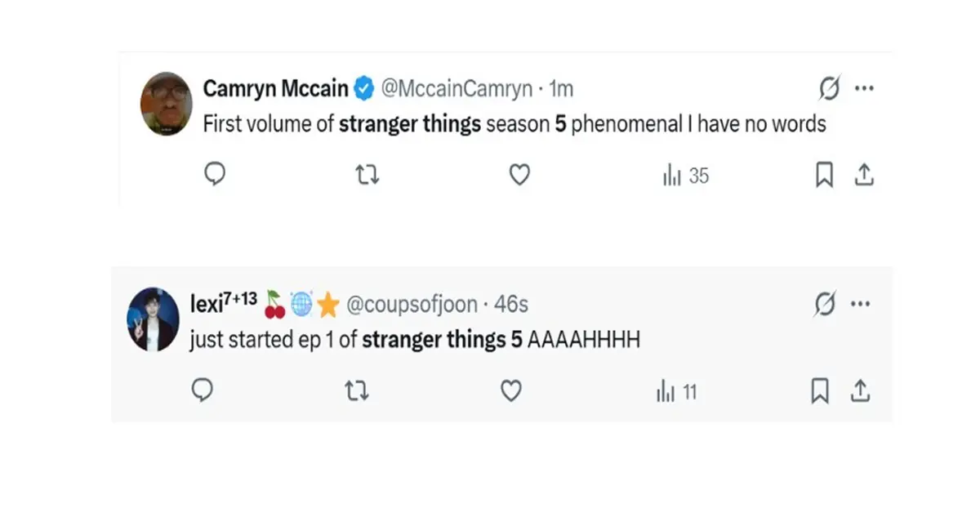980x531 pixels.
Task: Like Camryn Mccain's tweet
Action: 519,175
